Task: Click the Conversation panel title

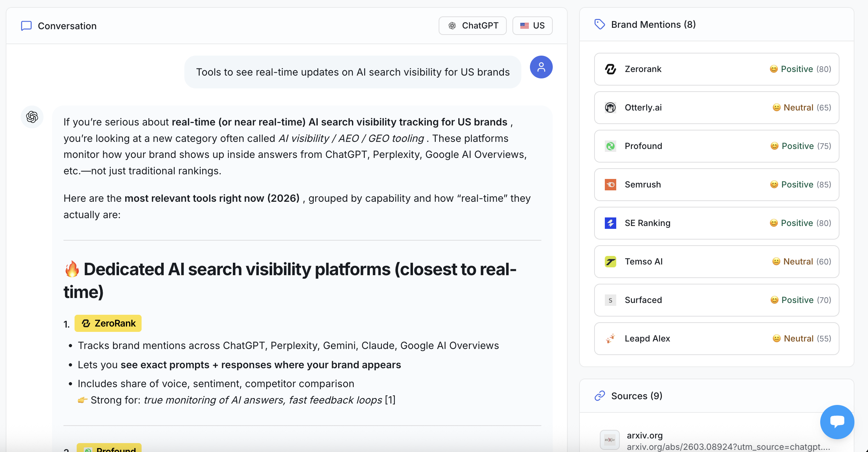Action: click(67, 26)
